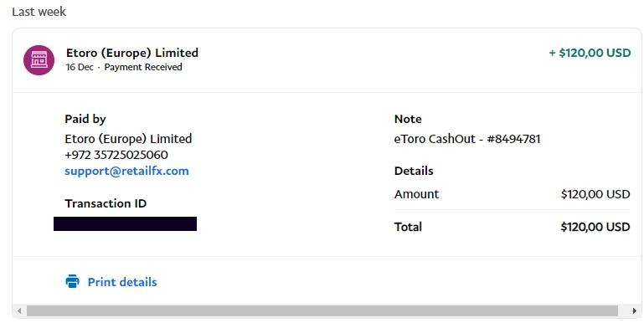Click the phone number +972 35725025060
The height and width of the screenshot is (323, 644).
pyautogui.click(x=116, y=155)
